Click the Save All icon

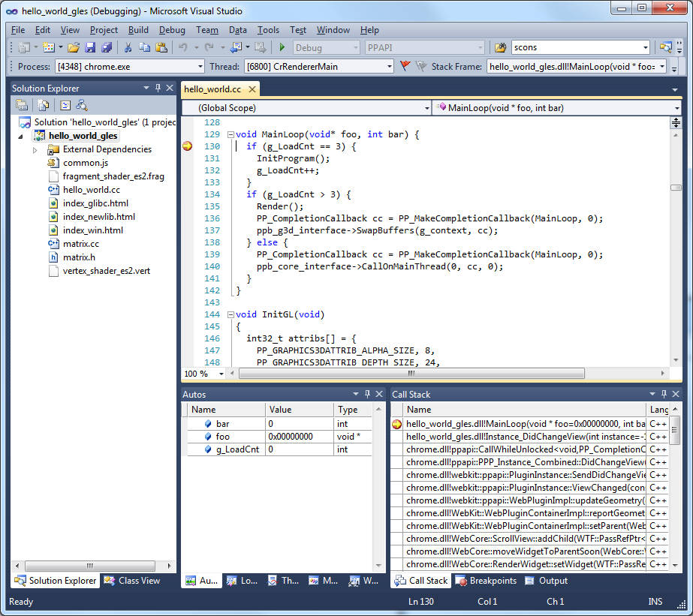pyautogui.click(x=107, y=47)
